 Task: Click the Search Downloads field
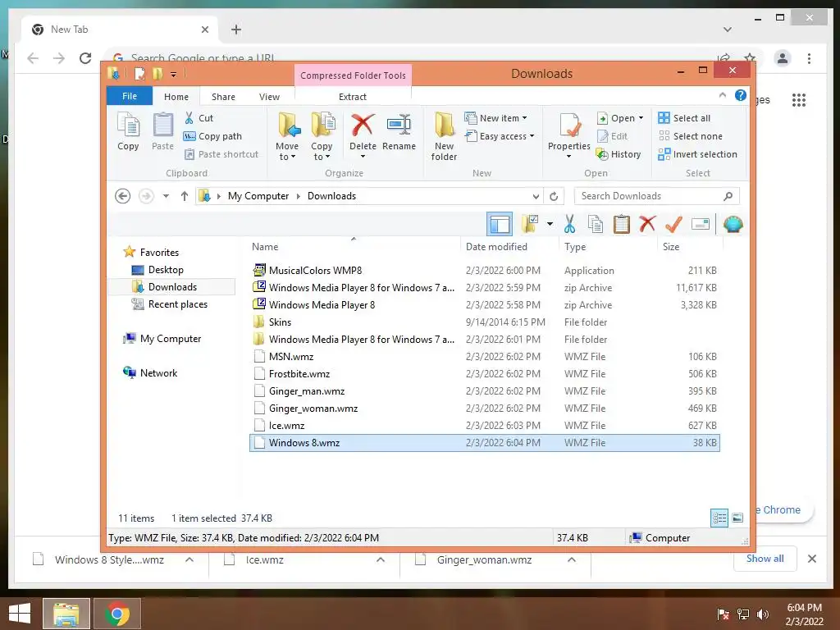tap(657, 196)
